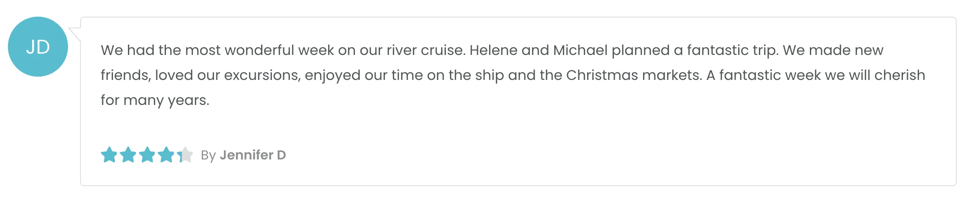Viewport: 980px width, 209px height.
Task: Click "We made new" at first line end
Action: [x=833, y=50]
